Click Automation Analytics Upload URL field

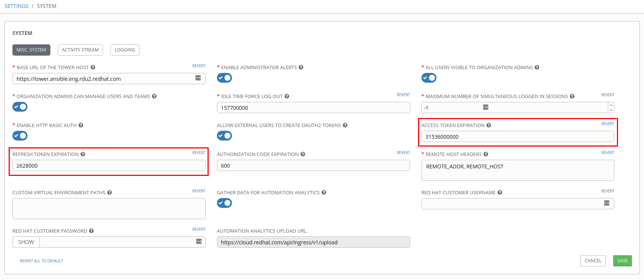[x=314, y=242]
